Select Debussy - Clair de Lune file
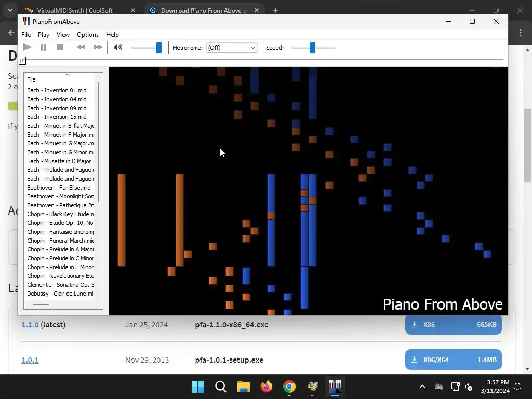 click(60, 293)
